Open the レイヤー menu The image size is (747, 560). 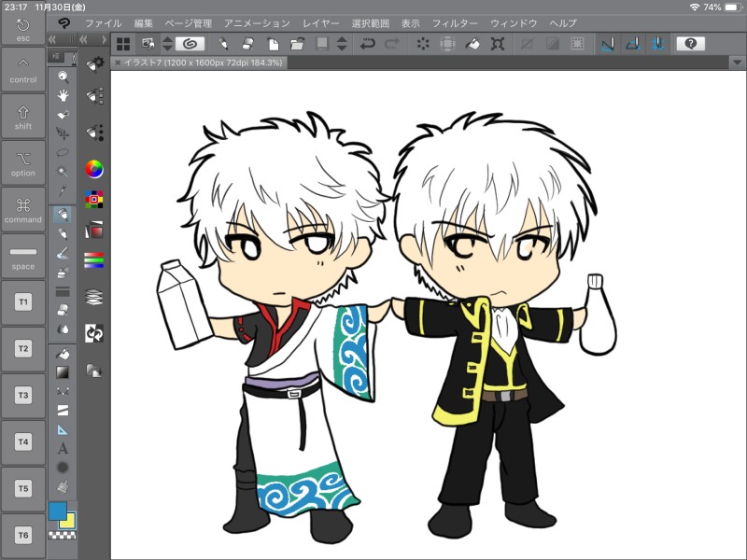click(x=320, y=23)
